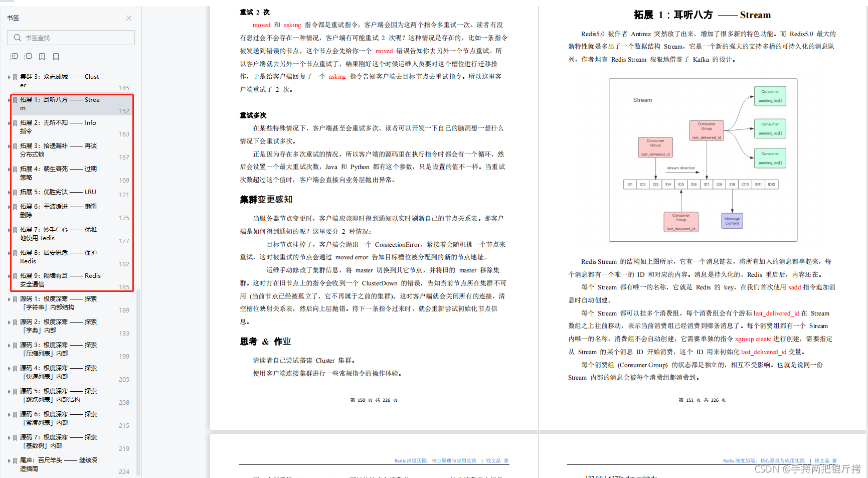Close the 书签 bookmark panel

(x=129, y=18)
